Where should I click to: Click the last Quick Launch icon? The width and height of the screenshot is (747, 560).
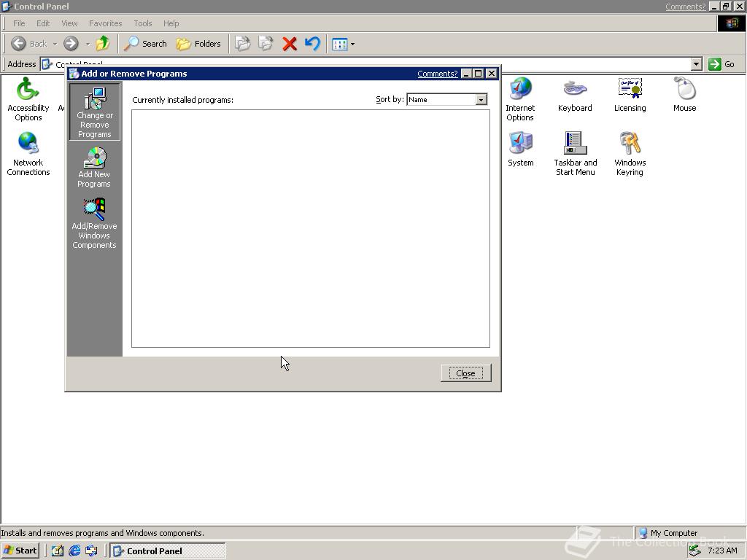91,551
